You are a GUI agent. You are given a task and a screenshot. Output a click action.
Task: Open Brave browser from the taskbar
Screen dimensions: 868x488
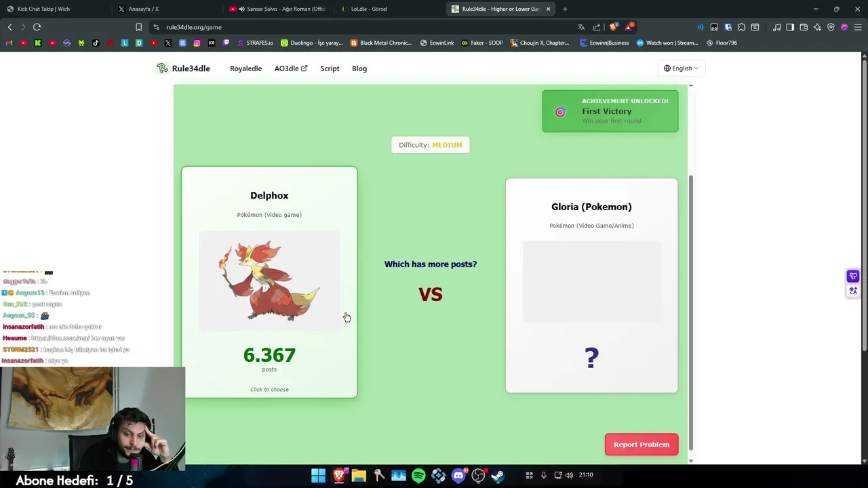[x=339, y=475]
